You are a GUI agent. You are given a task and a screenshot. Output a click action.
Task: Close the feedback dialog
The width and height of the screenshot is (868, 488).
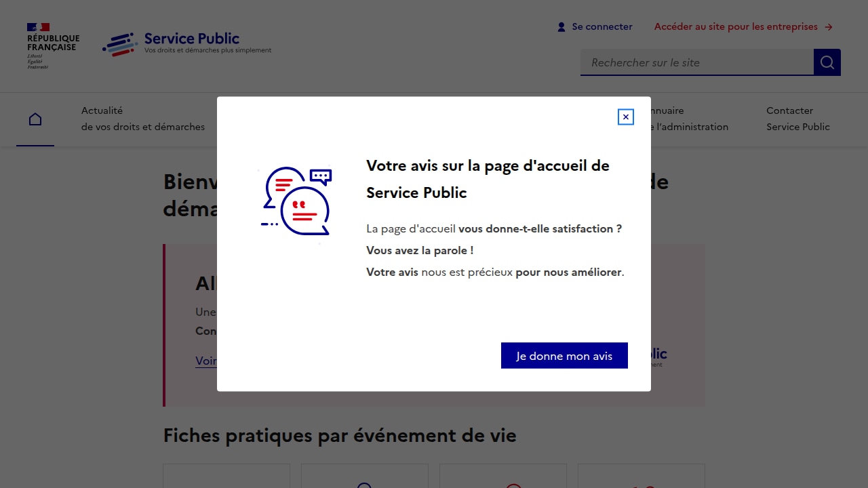[626, 117]
